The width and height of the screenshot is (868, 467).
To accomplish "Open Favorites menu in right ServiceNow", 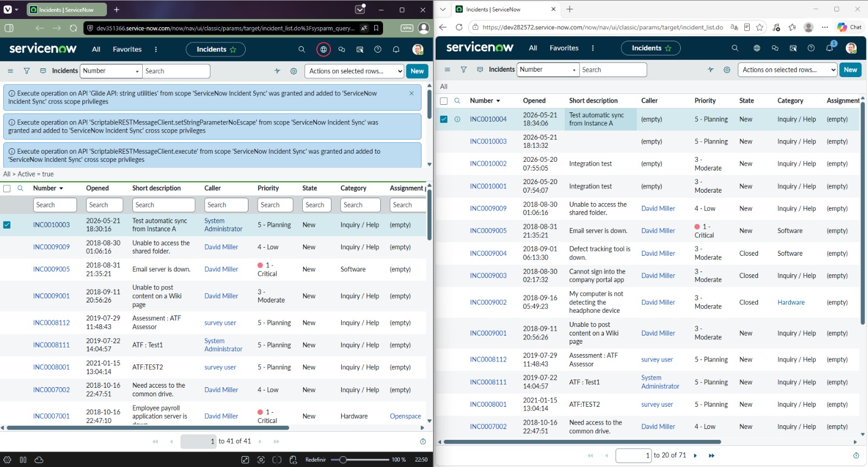I will coord(564,48).
